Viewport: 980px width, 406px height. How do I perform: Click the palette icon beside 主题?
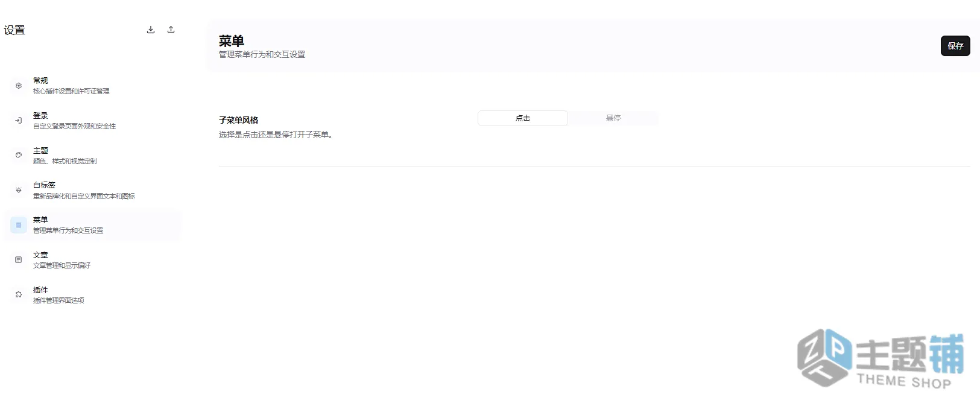point(19,155)
